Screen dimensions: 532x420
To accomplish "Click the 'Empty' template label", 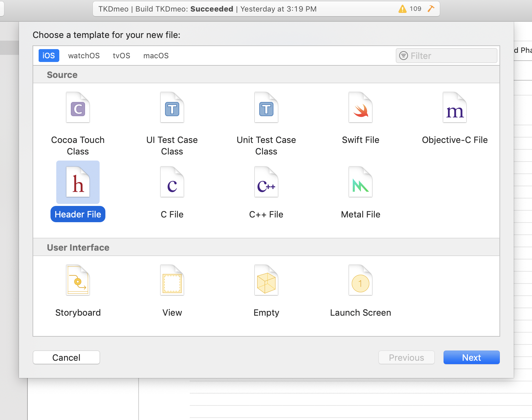I will coord(266,313).
